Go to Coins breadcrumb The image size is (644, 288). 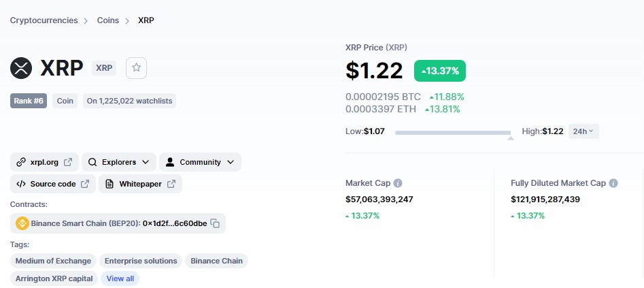click(x=108, y=20)
